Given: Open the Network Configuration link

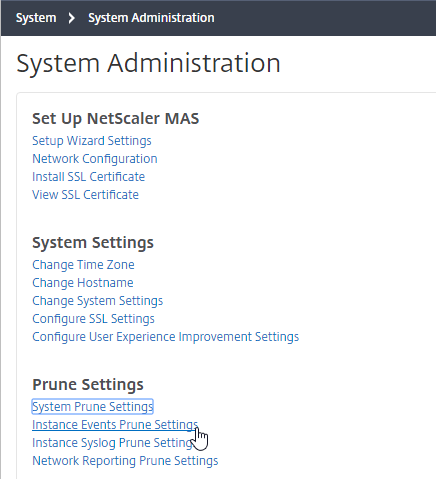Looking at the screenshot, I should [95, 159].
